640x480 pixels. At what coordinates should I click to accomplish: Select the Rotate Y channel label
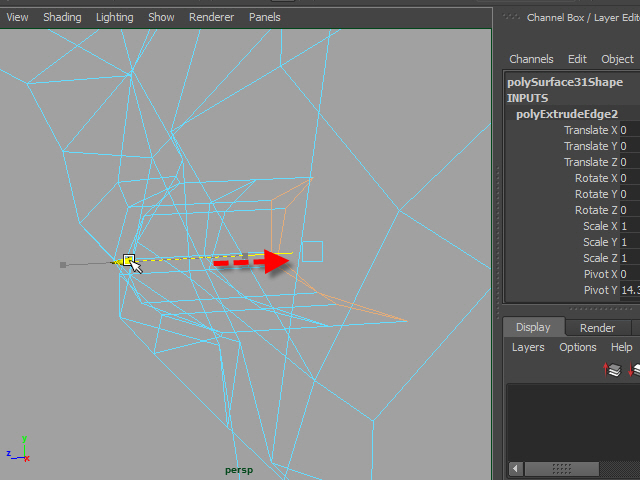coord(596,194)
